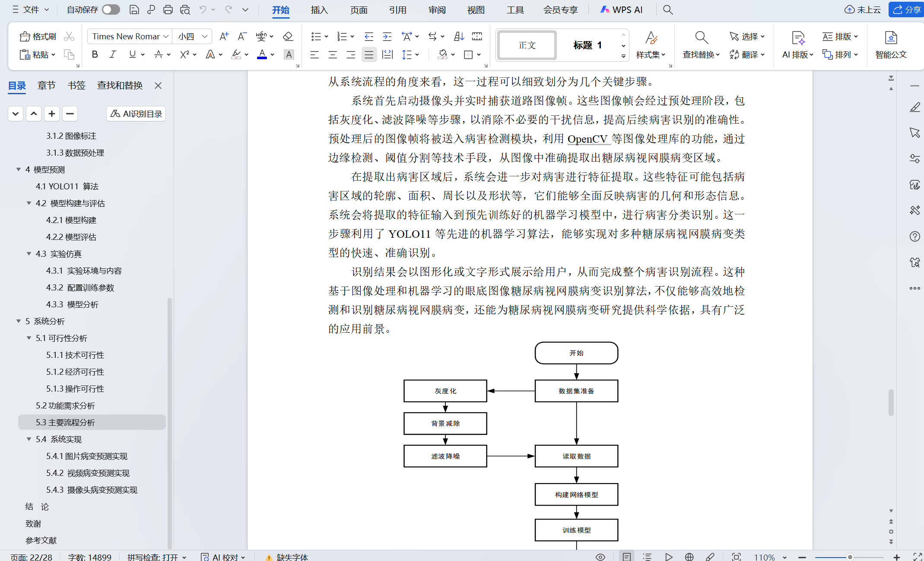This screenshot has width=924, height=561.
Task: Click the fit-to-window fullscreen icon in status bar
Action: tap(737, 557)
